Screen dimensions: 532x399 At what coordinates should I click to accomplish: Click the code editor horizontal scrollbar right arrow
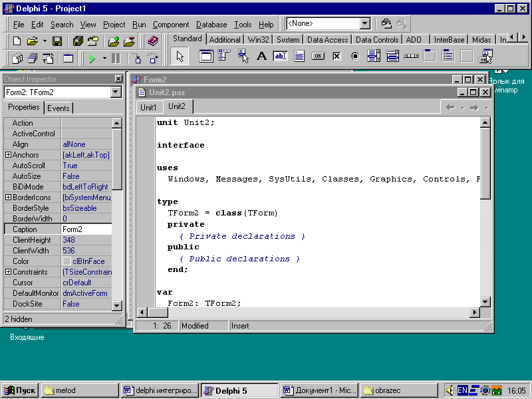click(x=474, y=312)
